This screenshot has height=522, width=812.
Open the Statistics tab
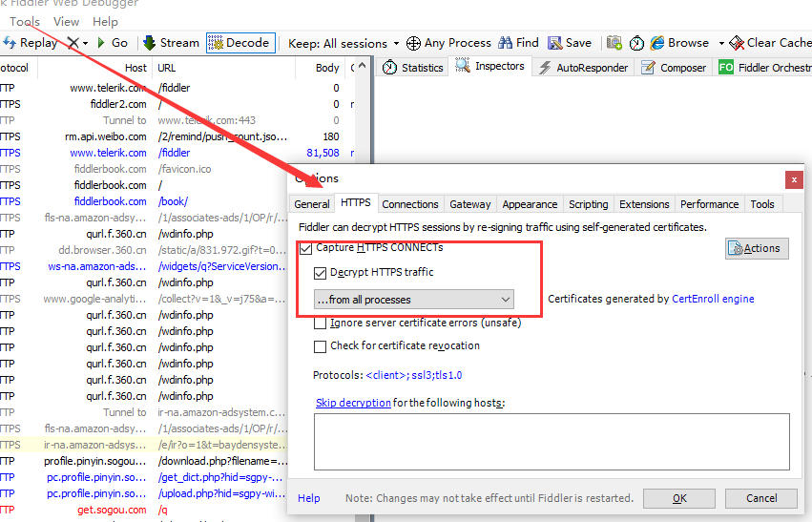click(413, 68)
